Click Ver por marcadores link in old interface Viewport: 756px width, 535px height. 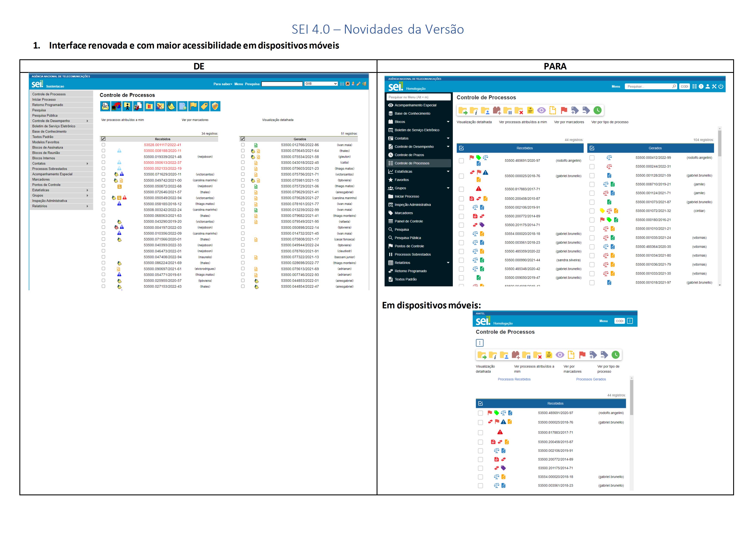tap(195, 120)
